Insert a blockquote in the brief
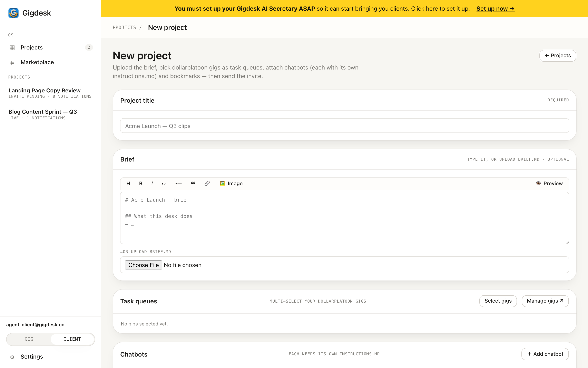Viewport: 588px width, 368px height. 193,184
